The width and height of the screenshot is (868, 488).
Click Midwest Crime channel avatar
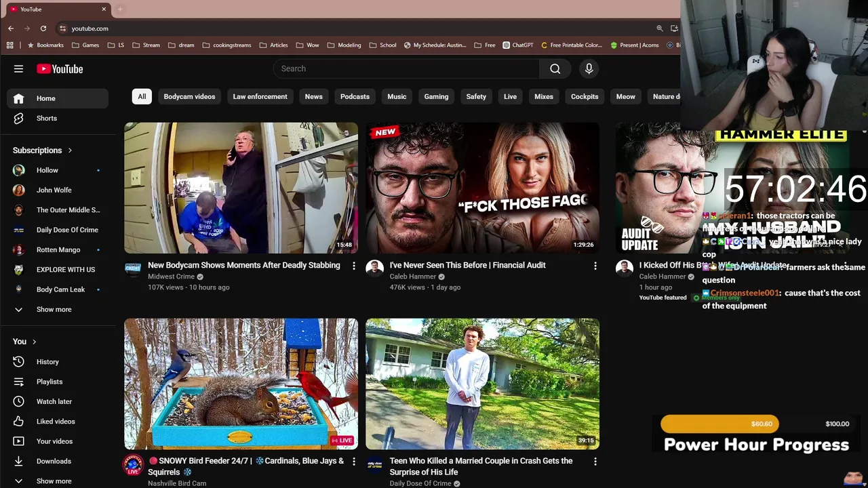point(133,268)
